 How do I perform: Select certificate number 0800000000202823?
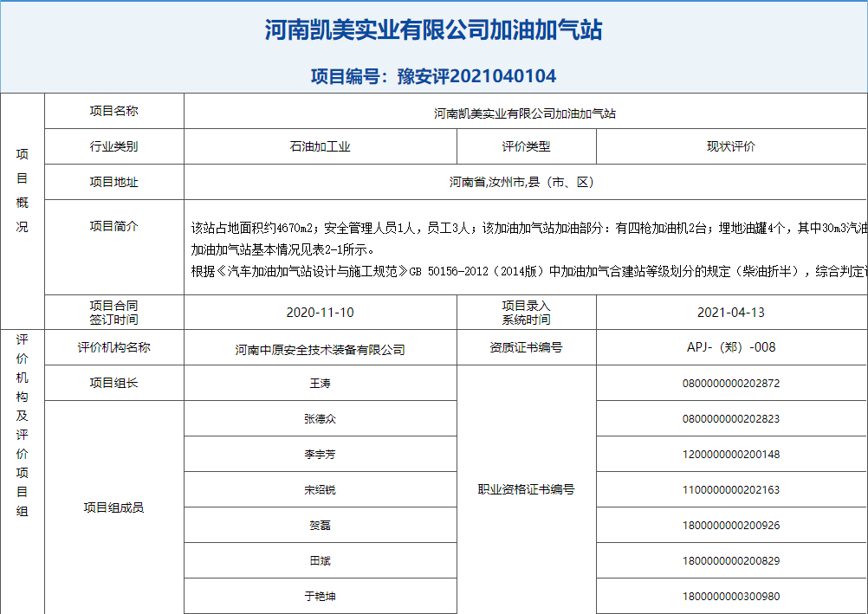(731, 418)
